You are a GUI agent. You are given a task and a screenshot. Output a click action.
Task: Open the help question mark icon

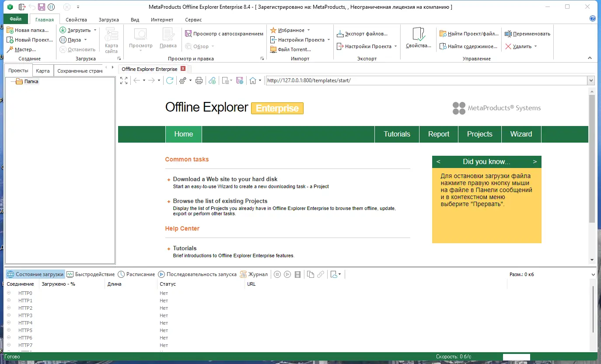[x=593, y=19]
